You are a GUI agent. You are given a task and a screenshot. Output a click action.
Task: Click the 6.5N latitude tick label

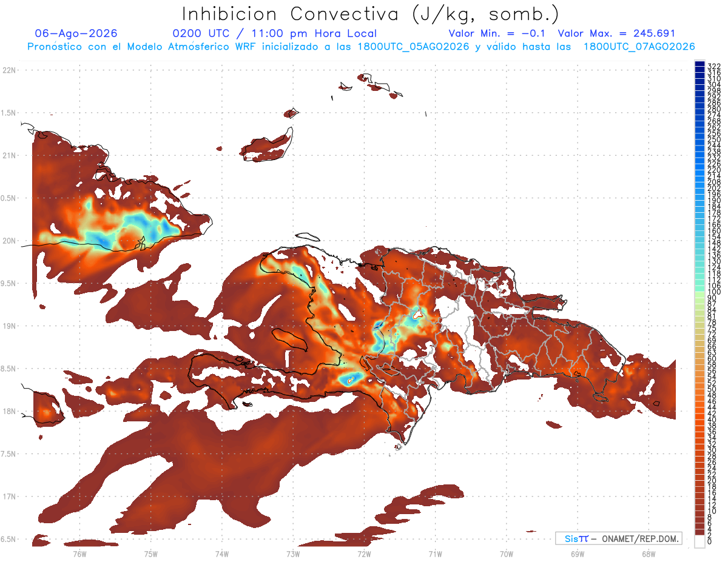(9, 539)
